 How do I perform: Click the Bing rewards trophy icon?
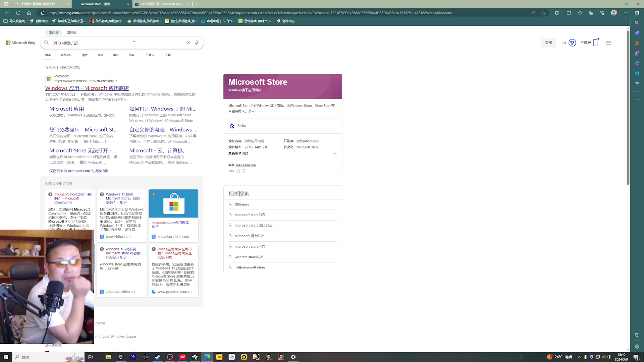572,43
